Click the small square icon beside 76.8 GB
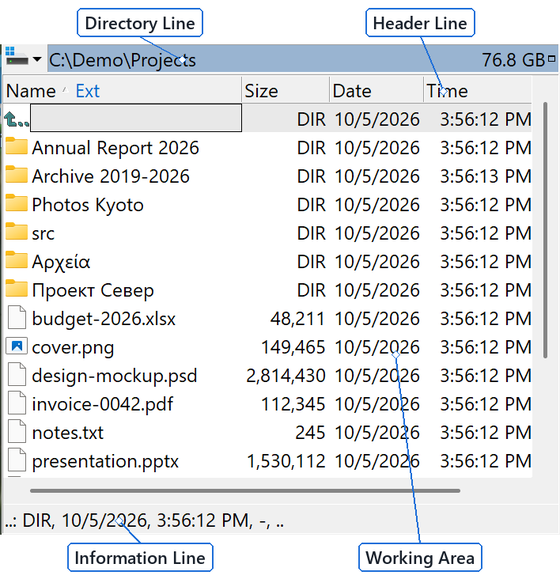 [x=552, y=59]
